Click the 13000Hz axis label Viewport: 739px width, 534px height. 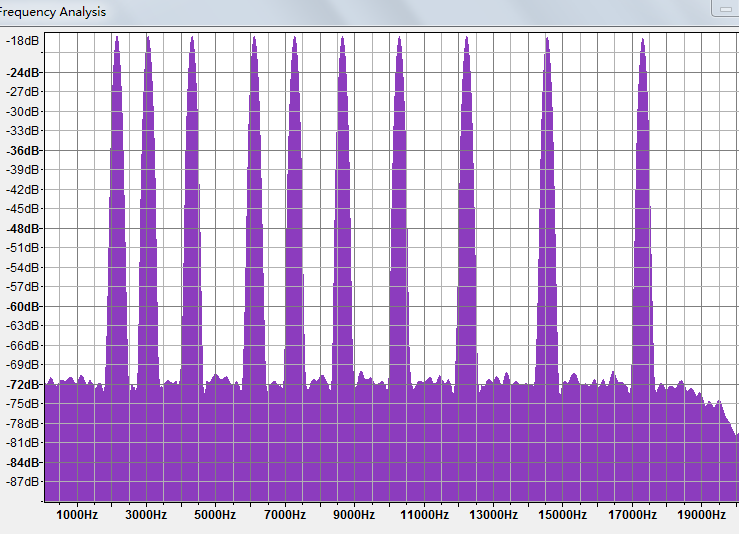(493, 515)
